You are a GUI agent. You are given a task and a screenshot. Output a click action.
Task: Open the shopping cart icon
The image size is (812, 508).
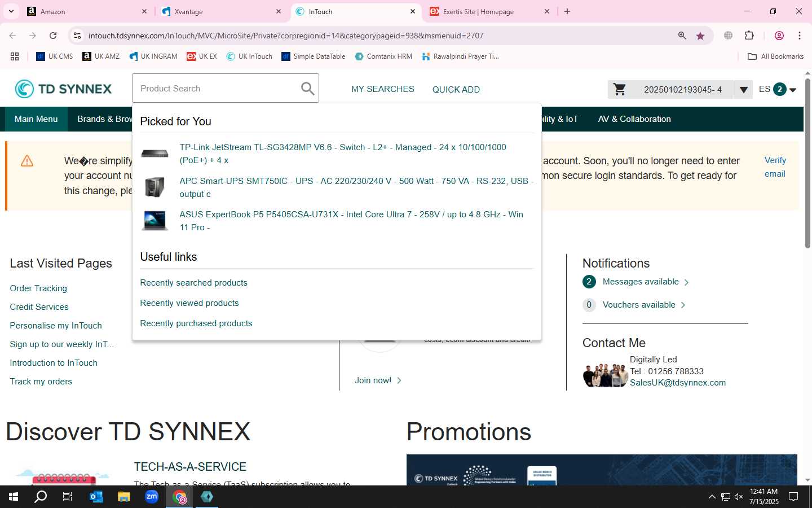click(x=619, y=89)
